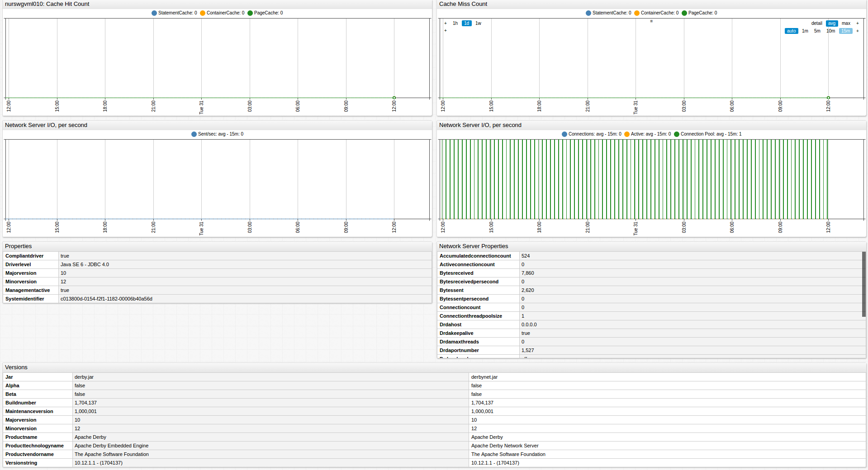
Task: Select the Bytesreceived value 7,860
Action: [527, 273]
